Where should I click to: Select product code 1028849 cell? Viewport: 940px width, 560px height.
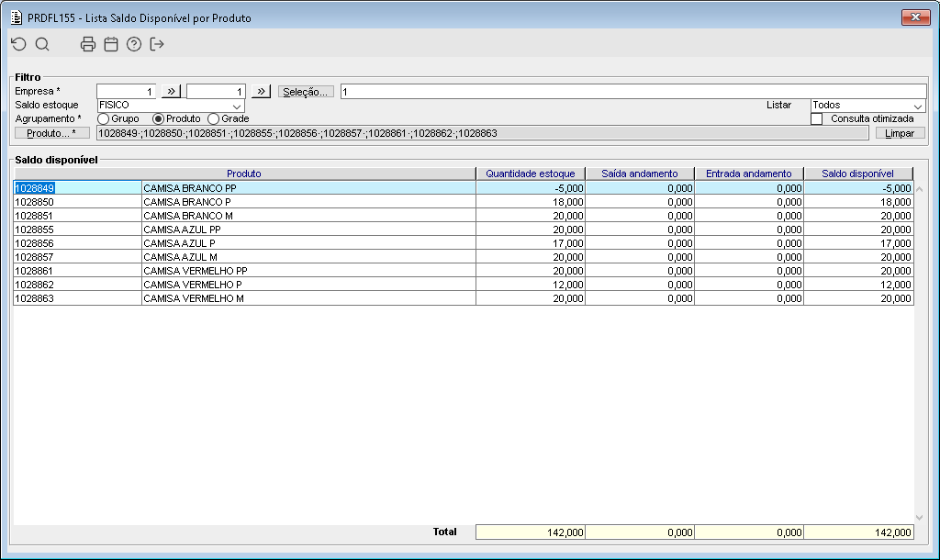77,188
